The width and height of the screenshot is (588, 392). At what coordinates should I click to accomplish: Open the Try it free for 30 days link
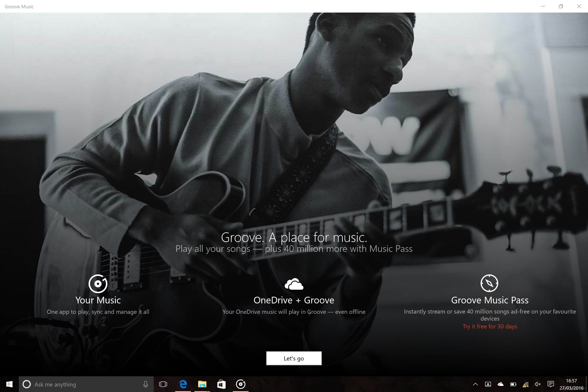click(x=490, y=326)
